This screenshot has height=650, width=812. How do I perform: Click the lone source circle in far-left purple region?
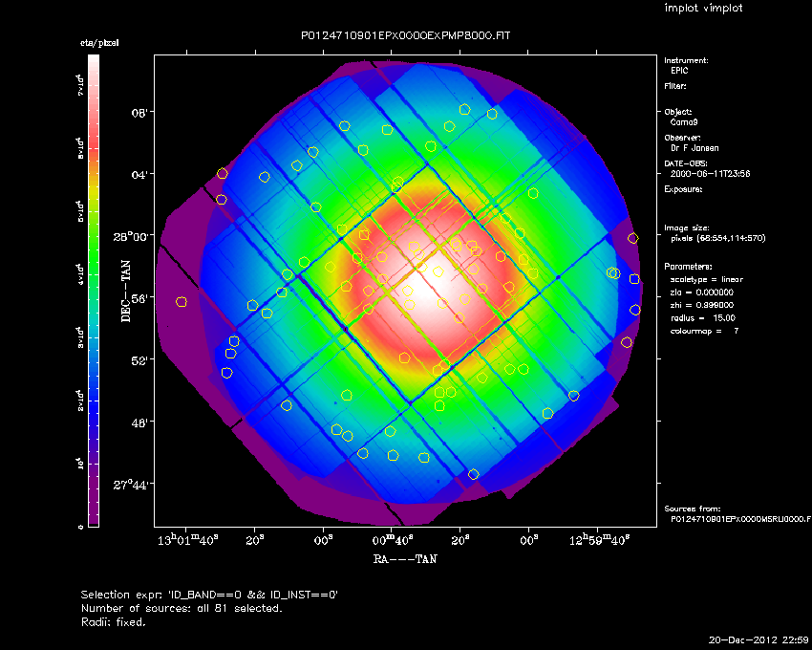click(182, 302)
